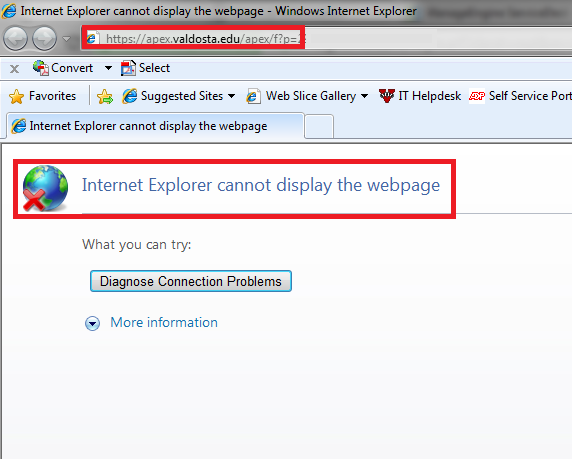Click the Select PDF toolbar button

[146, 68]
